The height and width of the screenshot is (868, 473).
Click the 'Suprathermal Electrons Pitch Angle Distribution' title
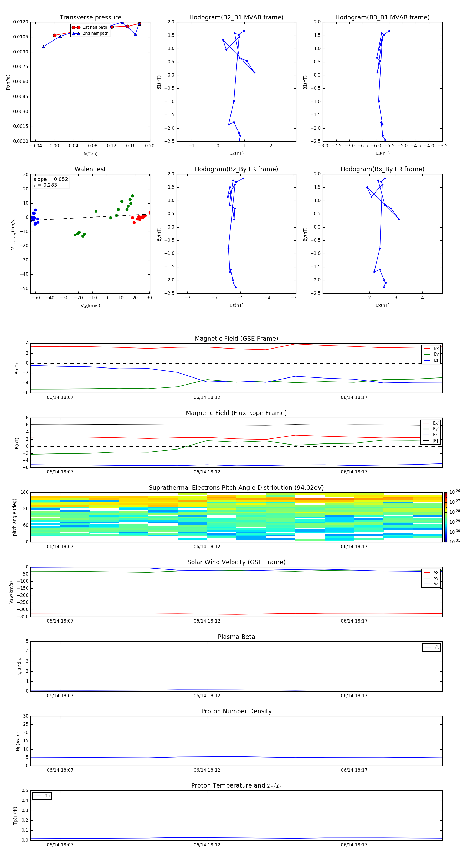236,488
